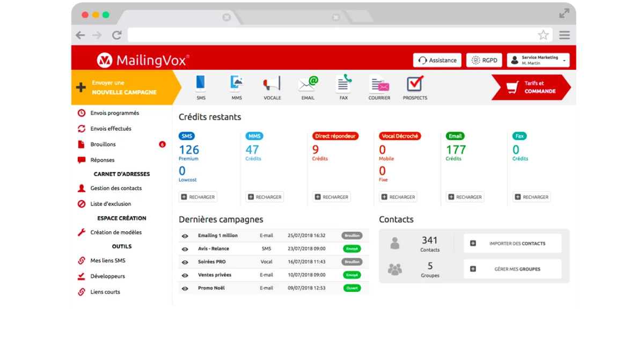Image resolution: width=644 pixels, height=337 pixels.
Task: View the Emailing 1 million campaign eye icon
Action: 185,236
